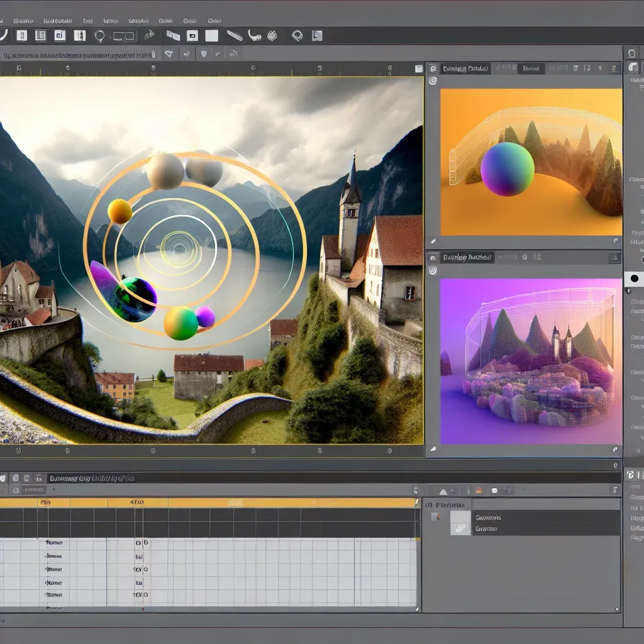The width and height of the screenshot is (644, 644).
Task: Click the lower layer thumbnail with the brush mark
Action: click(460, 529)
